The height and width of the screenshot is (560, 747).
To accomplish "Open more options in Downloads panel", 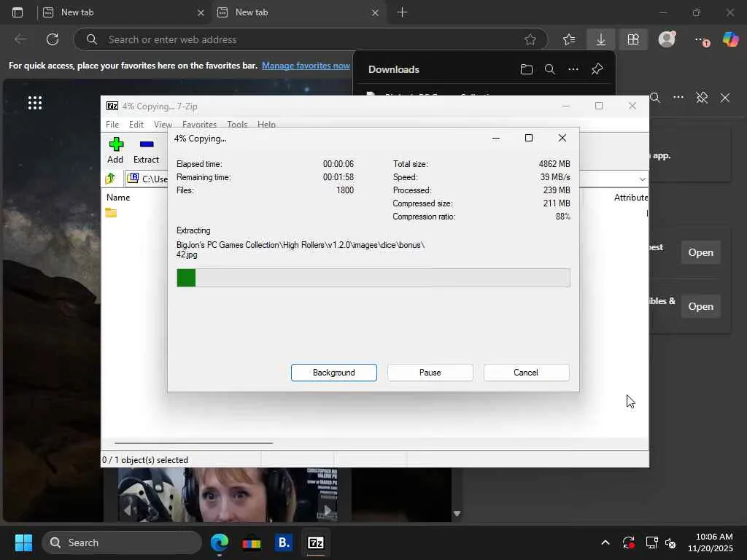I will pyautogui.click(x=573, y=69).
